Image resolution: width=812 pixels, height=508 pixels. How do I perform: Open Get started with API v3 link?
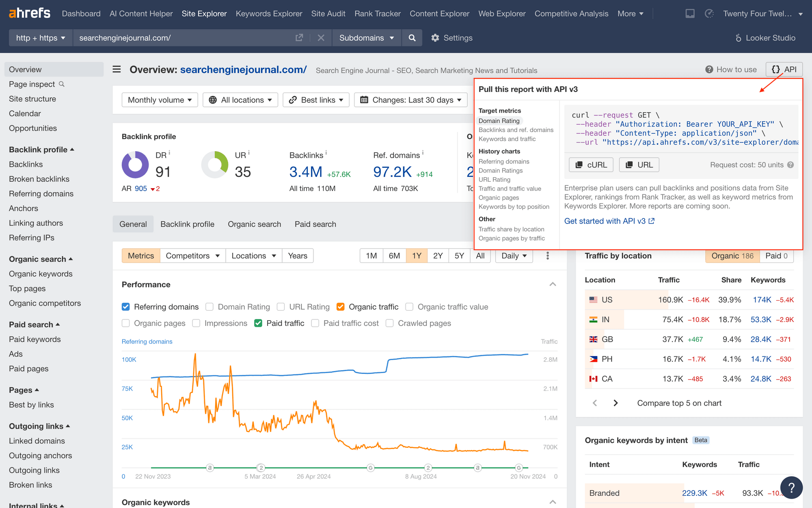[609, 221]
